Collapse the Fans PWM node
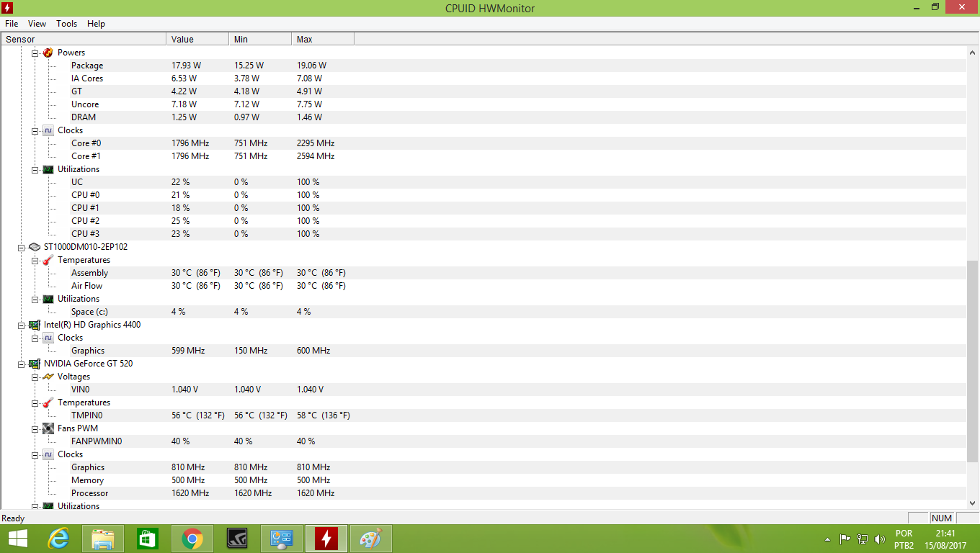 [35, 428]
